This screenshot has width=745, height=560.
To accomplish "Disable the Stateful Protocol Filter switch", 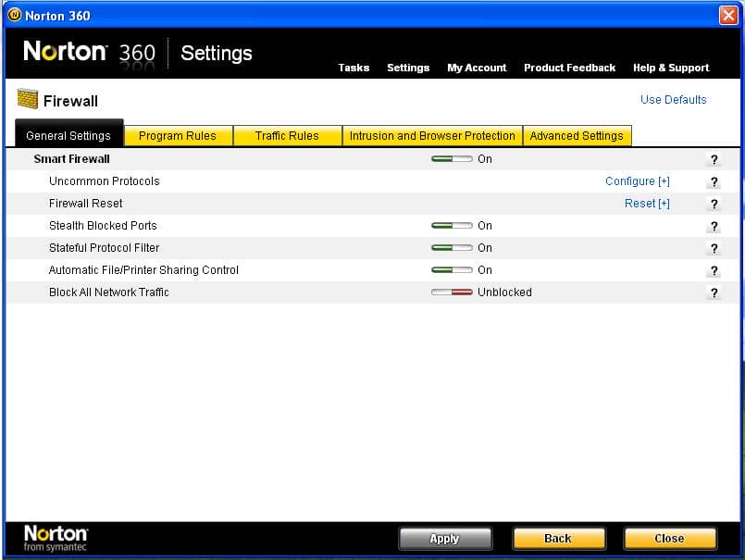I will click(452, 248).
